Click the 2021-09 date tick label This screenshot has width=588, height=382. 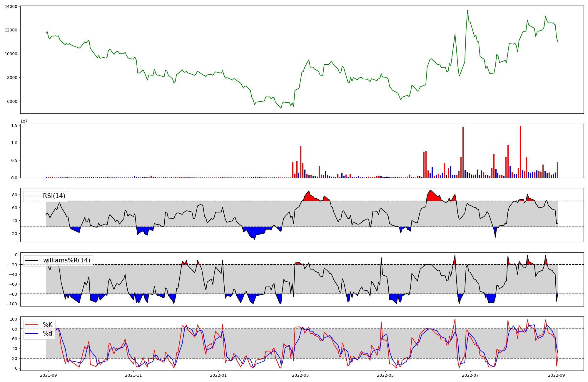pos(49,375)
